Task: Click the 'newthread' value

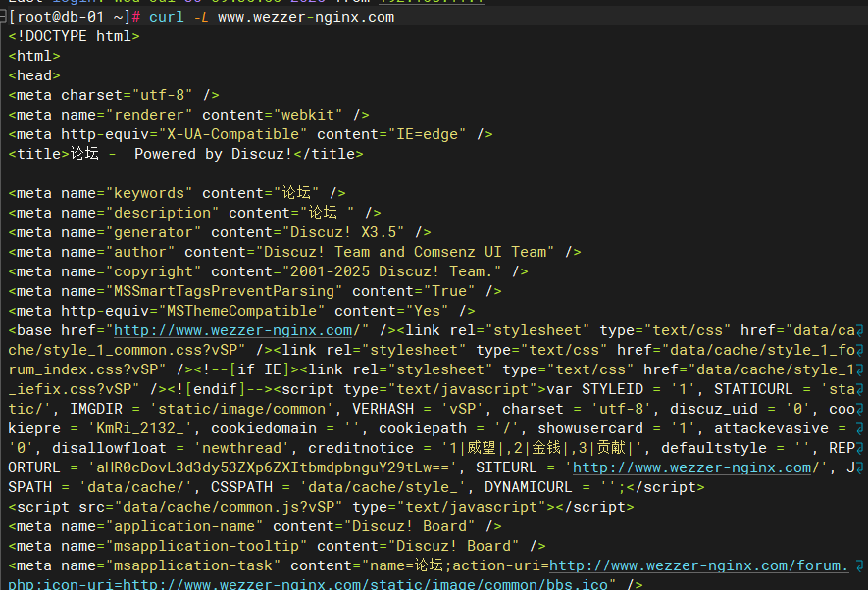Action: (242, 448)
